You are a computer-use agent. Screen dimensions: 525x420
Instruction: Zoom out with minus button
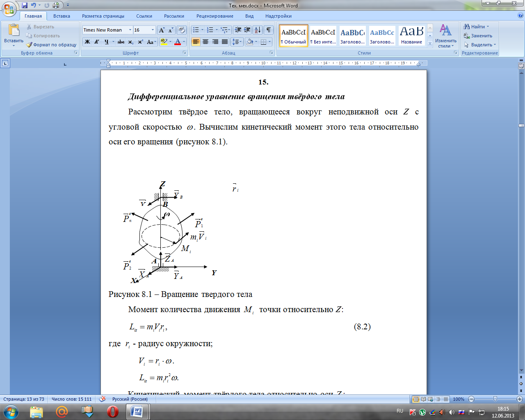click(471, 399)
